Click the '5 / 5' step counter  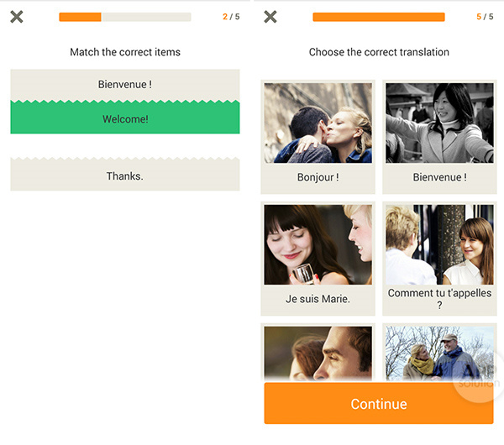point(485,17)
